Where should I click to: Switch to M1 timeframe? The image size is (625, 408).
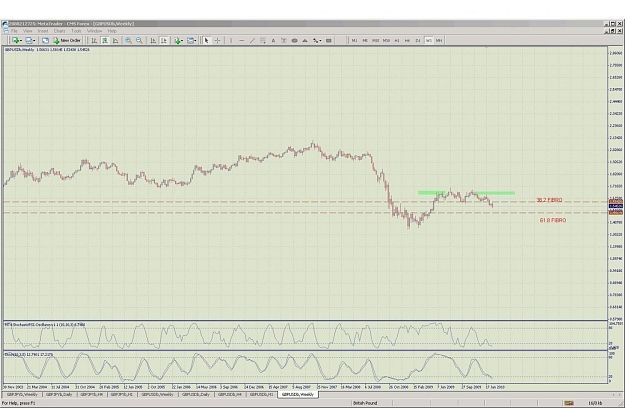(x=354, y=40)
